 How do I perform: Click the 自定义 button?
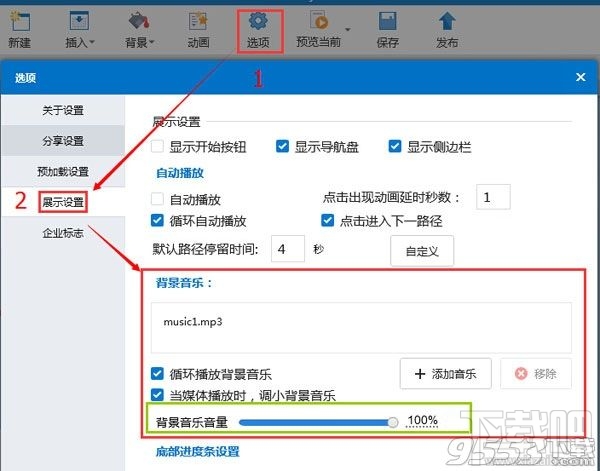coord(422,251)
